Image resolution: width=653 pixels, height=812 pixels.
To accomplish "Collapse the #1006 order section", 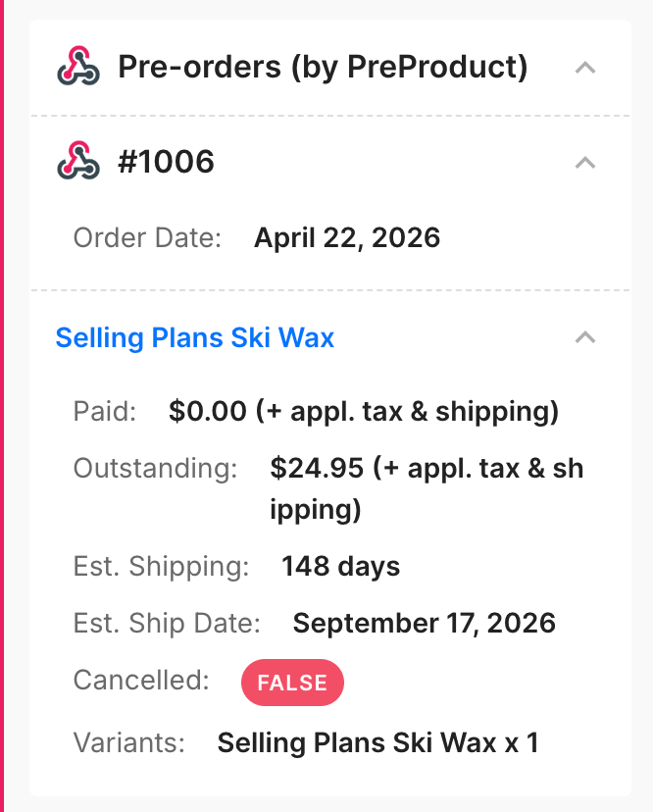I will pos(585,162).
